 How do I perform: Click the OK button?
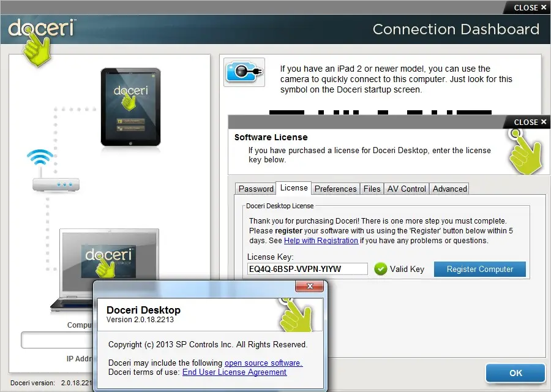click(x=515, y=373)
